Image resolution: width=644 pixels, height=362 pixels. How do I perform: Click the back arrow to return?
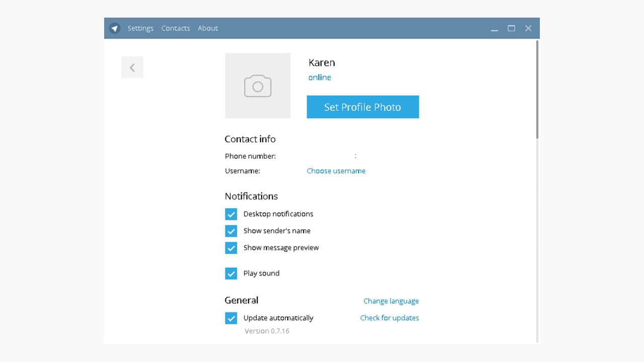coord(132,66)
